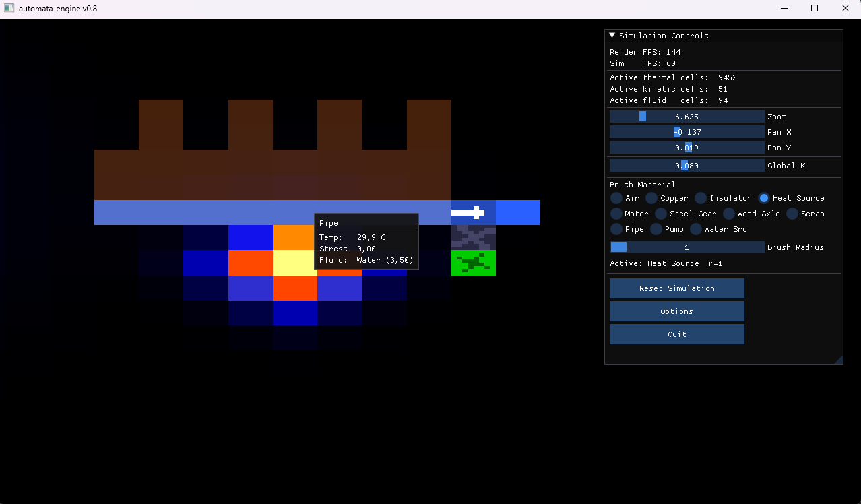Select the Scrap brush material
This screenshot has height=504, width=861.
point(792,214)
